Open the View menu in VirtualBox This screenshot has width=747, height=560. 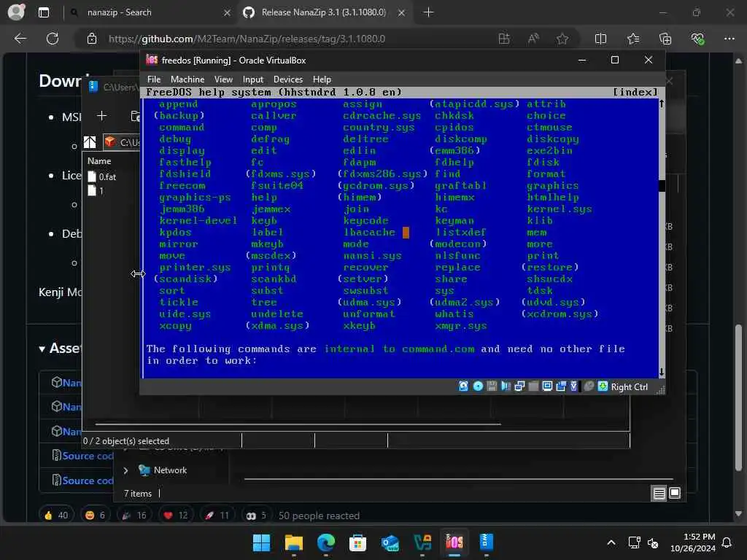pos(223,79)
